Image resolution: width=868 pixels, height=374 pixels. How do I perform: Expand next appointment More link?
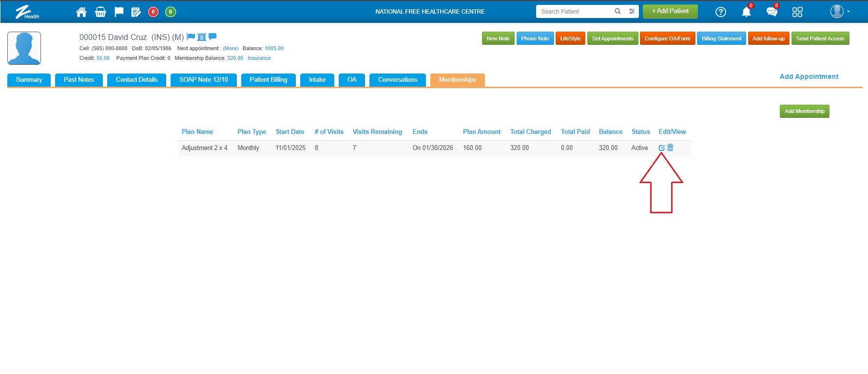[x=231, y=49]
